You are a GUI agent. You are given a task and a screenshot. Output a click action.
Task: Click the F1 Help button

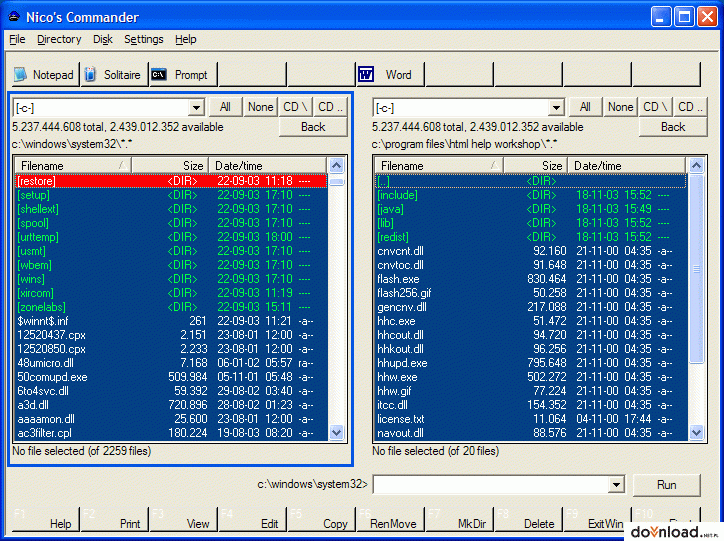45,519
